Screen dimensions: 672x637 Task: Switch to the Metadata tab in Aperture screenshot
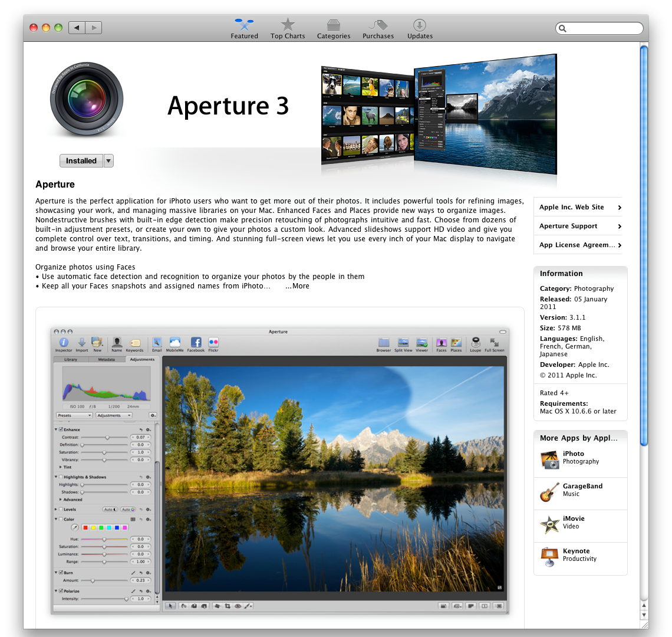pyautogui.click(x=106, y=359)
